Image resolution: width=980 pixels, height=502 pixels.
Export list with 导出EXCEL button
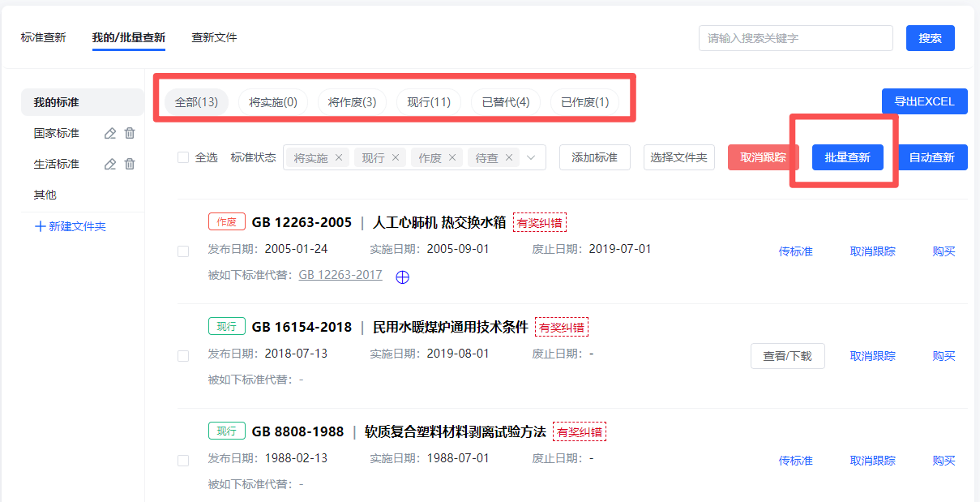click(924, 101)
